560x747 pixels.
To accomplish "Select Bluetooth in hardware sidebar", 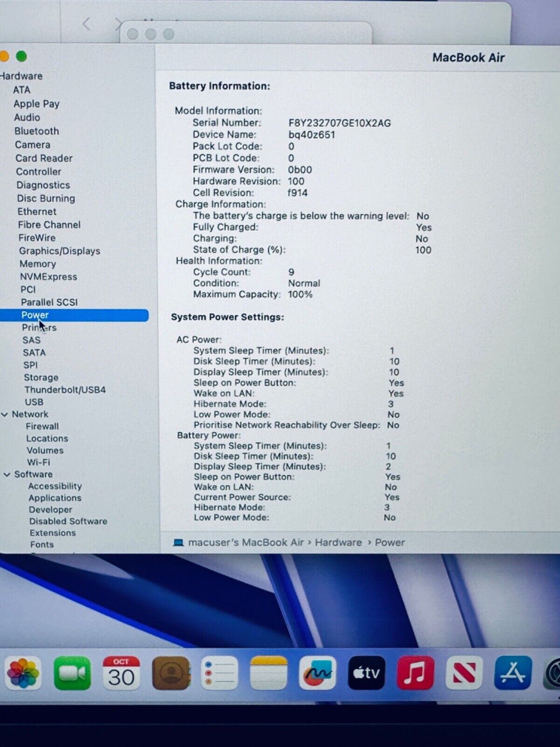I will (x=36, y=131).
